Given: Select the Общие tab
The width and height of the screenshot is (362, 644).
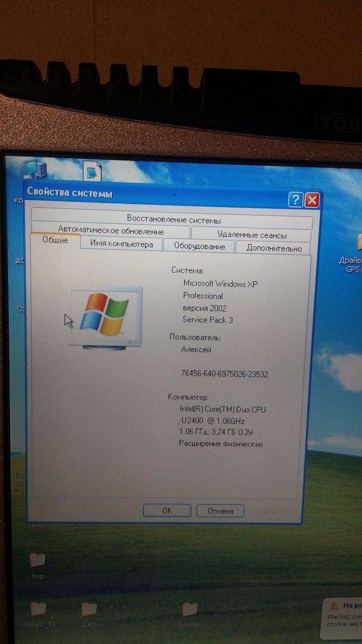Looking at the screenshot, I should click(55, 240).
